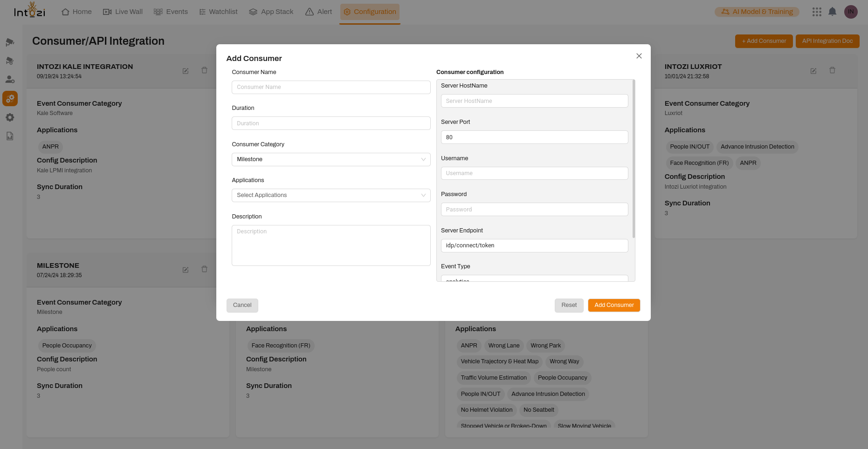
Task: Click the edit pencil on INTOZI LUXRIOT card
Action: (x=813, y=71)
